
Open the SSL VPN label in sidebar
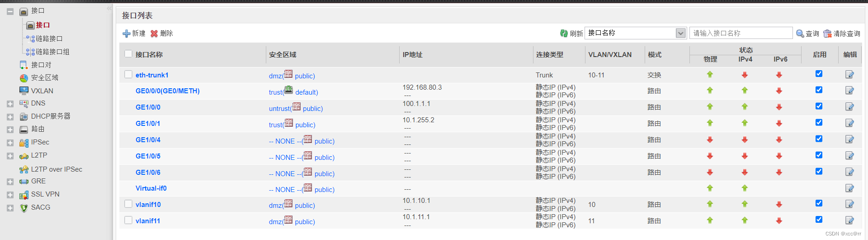click(x=45, y=194)
